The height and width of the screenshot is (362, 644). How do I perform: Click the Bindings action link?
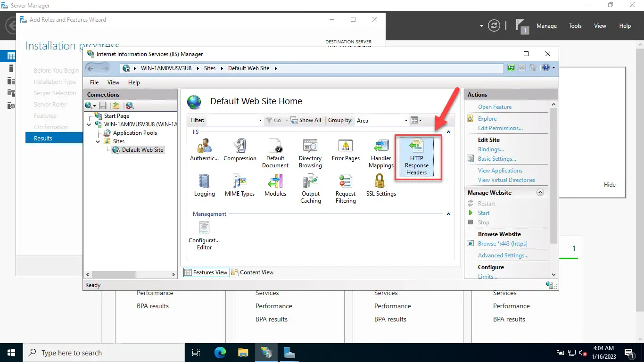[491, 149]
